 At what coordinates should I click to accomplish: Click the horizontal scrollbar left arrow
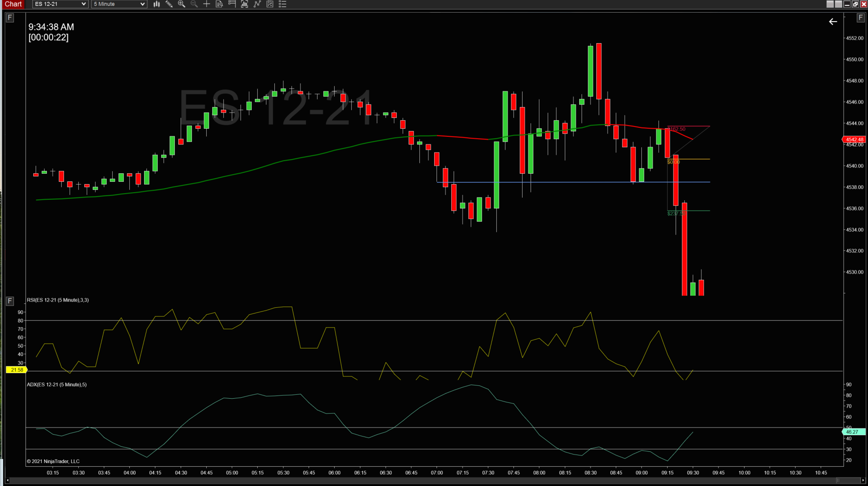7,481
